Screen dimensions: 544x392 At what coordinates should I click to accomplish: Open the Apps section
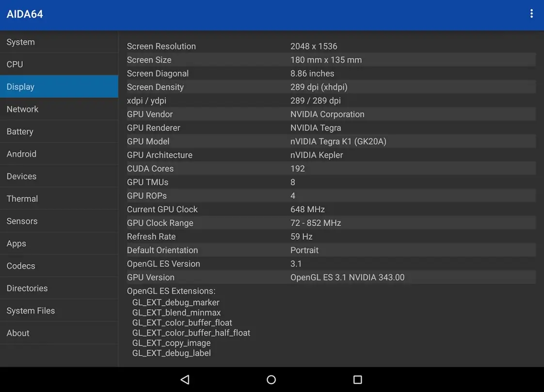pyautogui.click(x=59, y=243)
